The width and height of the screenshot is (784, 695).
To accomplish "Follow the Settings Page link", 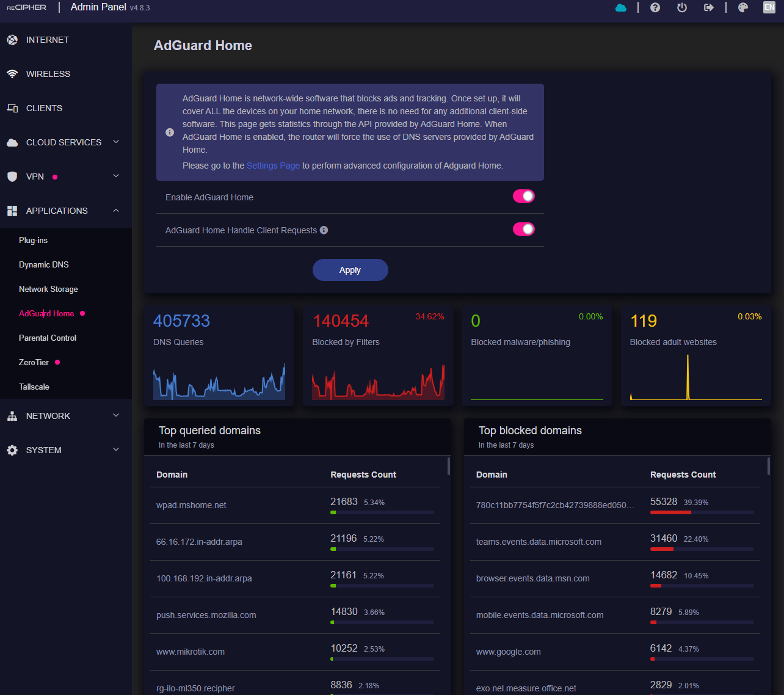I will point(273,166).
